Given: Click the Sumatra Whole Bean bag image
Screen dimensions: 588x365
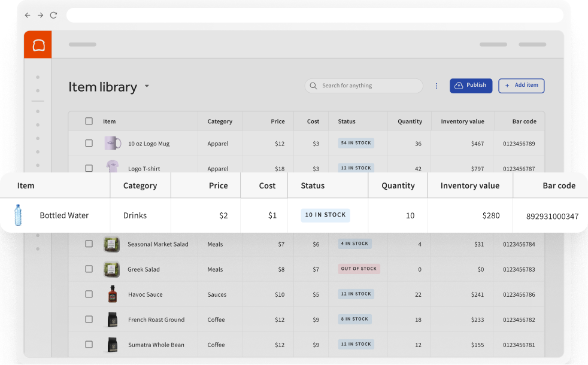Looking at the screenshot, I should click(x=113, y=345).
